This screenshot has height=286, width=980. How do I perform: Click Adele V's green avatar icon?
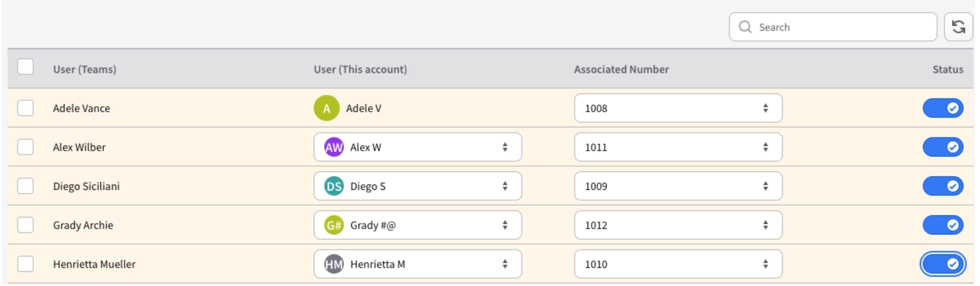tap(326, 108)
